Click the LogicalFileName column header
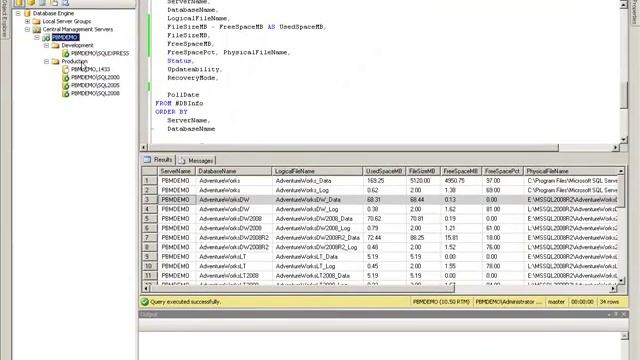This screenshot has width=640, height=360. coord(317,171)
